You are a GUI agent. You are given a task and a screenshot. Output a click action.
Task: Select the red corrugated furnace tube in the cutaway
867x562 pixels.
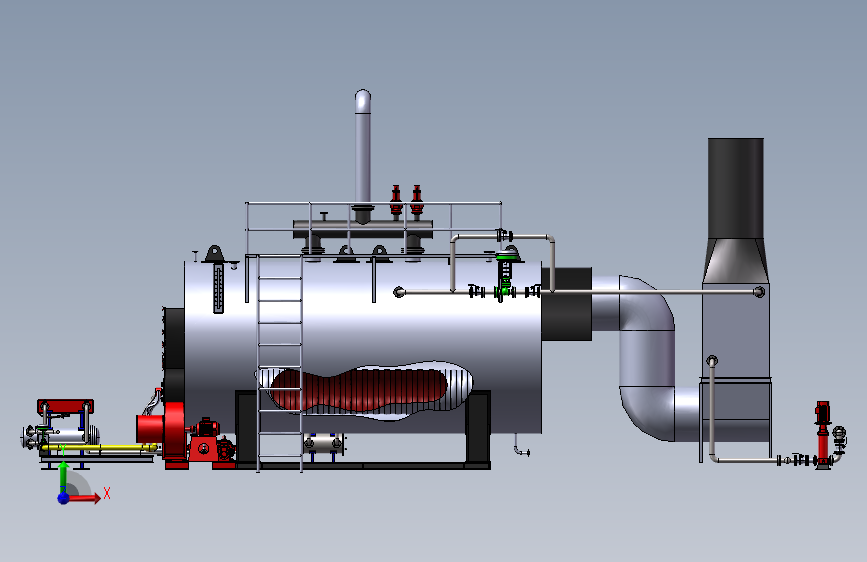358,391
